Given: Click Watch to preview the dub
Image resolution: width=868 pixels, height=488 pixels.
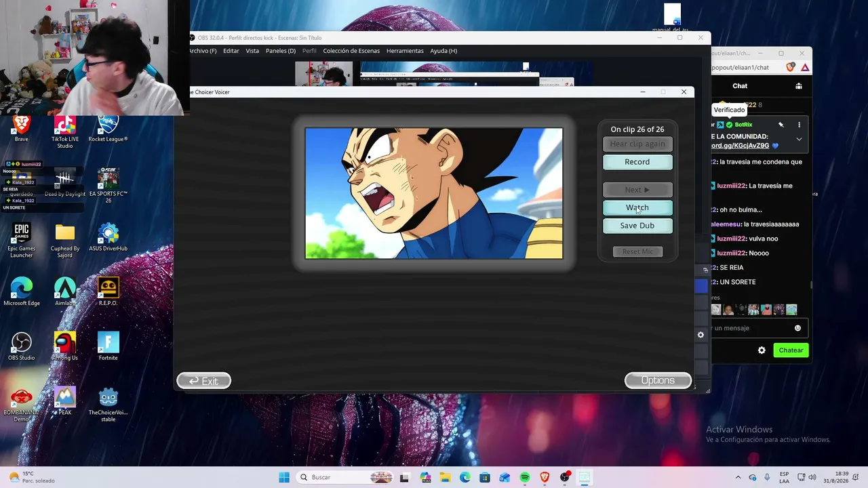Looking at the screenshot, I should [x=637, y=207].
